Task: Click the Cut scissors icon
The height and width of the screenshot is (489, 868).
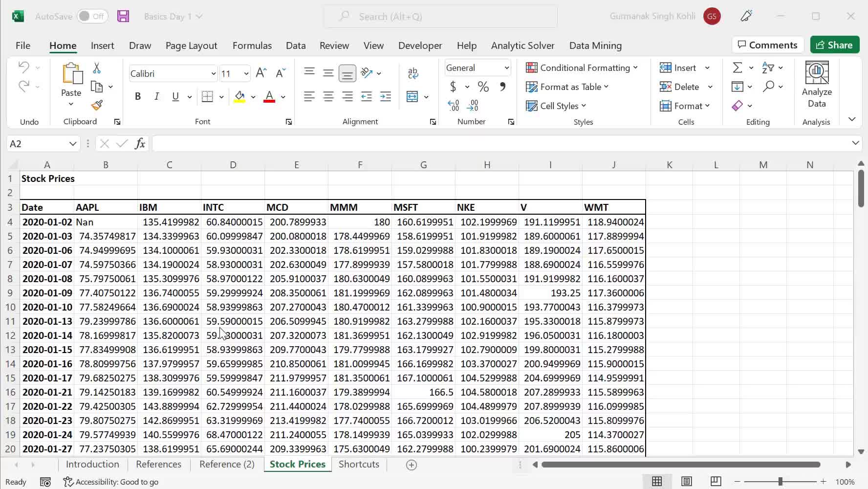Action: pos(97,68)
